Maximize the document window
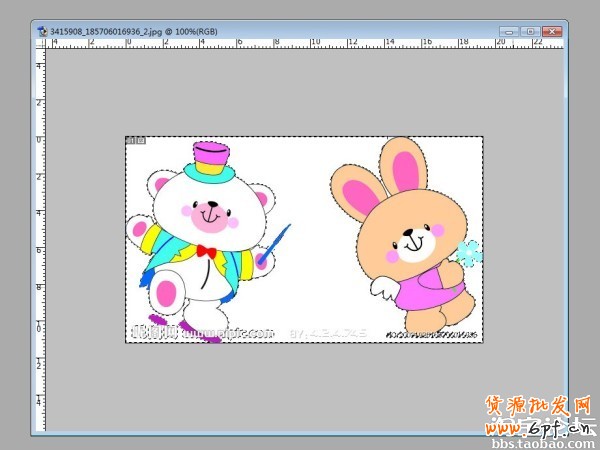600x450 pixels. [530, 31]
